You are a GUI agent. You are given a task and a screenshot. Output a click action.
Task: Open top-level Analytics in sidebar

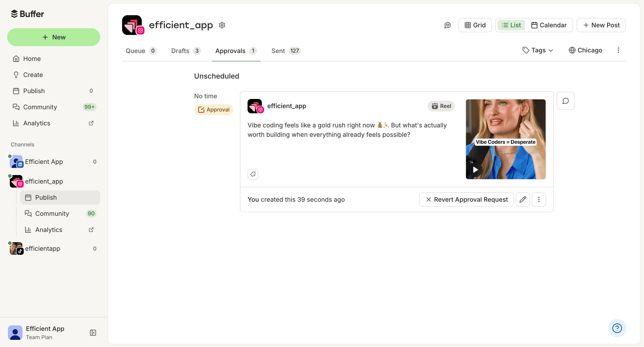(53, 123)
